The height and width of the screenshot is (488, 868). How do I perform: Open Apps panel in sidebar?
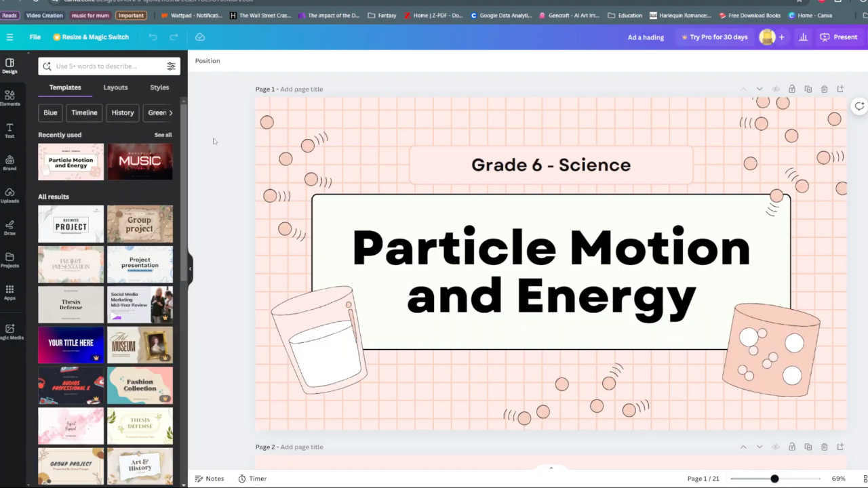(x=9, y=293)
